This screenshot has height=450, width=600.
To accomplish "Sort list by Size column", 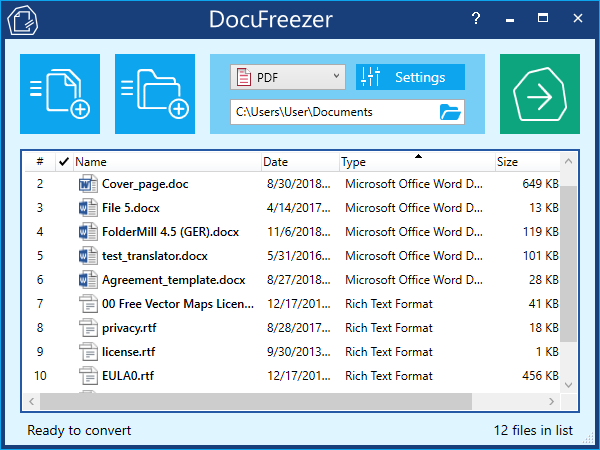I will [x=527, y=161].
